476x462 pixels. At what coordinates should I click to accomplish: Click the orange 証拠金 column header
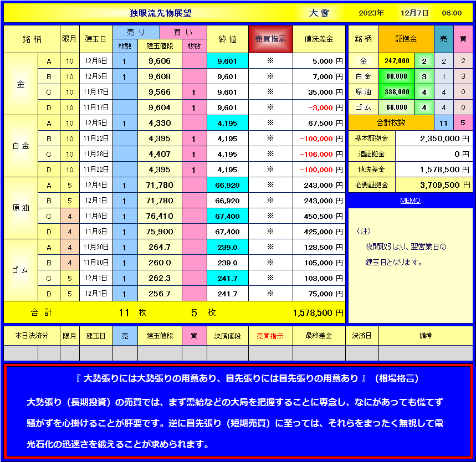click(x=406, y=39)
